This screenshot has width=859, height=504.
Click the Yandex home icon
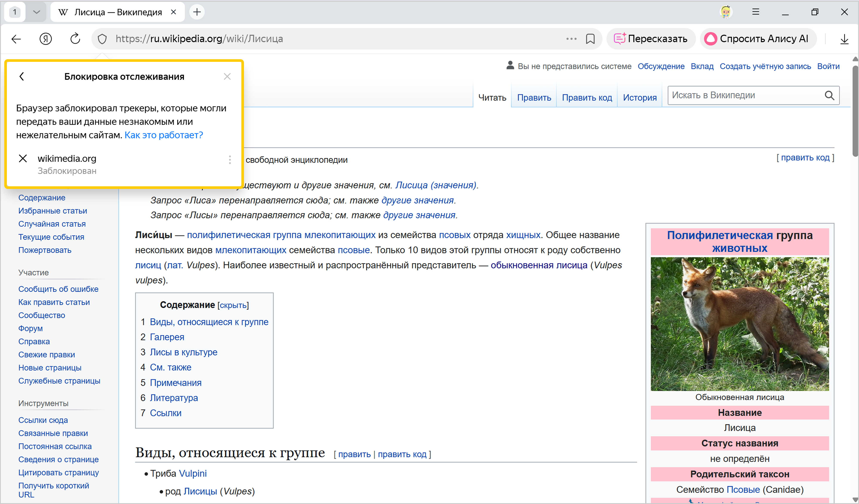[x=46, y=39]
